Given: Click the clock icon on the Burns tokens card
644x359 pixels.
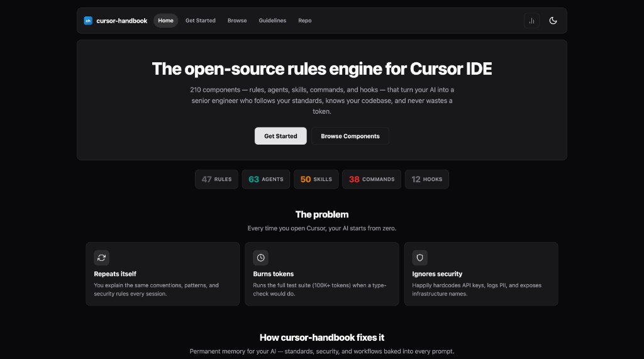Looking at the screenshot, I should pos(260,258).
